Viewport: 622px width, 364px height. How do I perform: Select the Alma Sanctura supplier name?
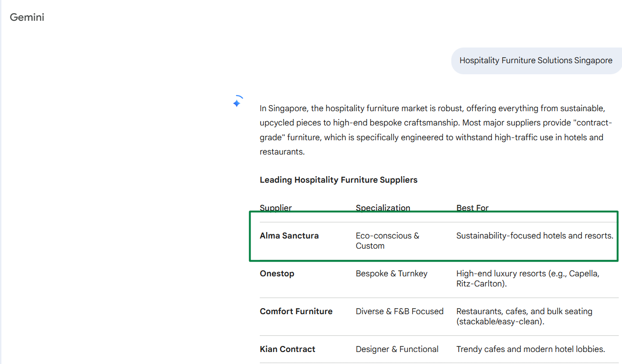pyautogui.click(x=289, y=236)
